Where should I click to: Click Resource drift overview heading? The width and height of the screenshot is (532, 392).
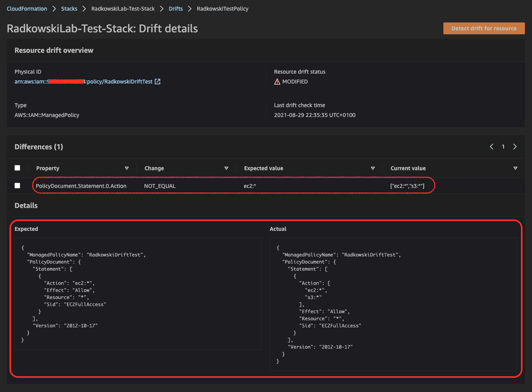coord(54,50)
